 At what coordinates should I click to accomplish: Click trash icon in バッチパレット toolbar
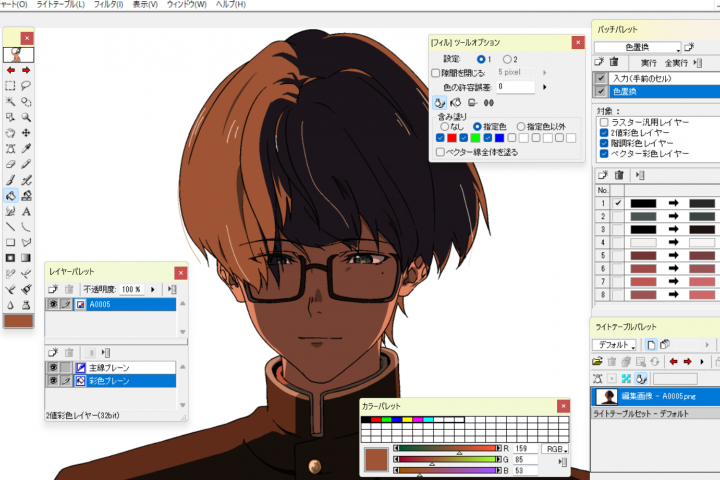615,62
